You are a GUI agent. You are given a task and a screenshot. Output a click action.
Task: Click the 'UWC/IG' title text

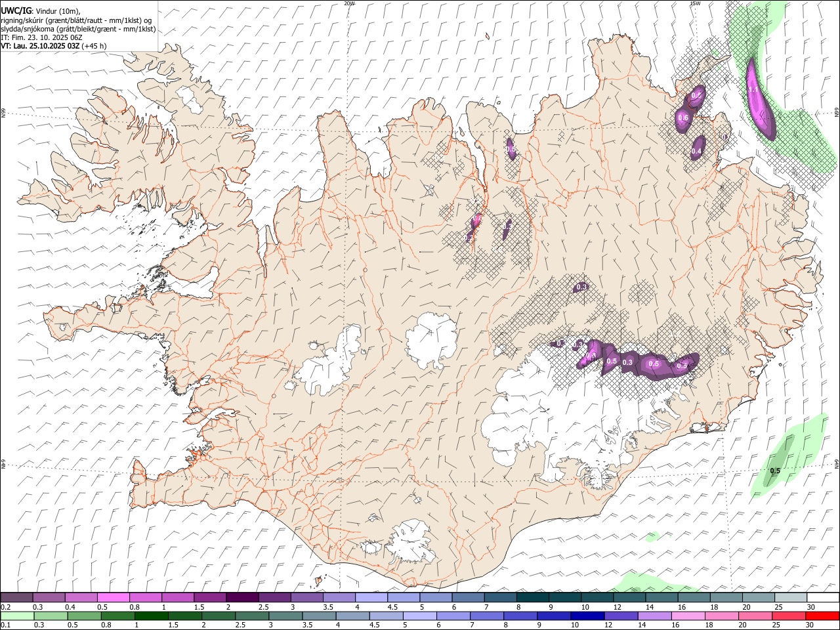coord(16,11)
